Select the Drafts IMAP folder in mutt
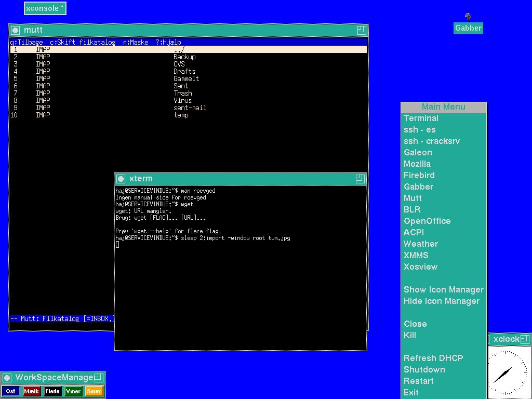The width and height of the screenshot is (532, 399). point(184,71)
